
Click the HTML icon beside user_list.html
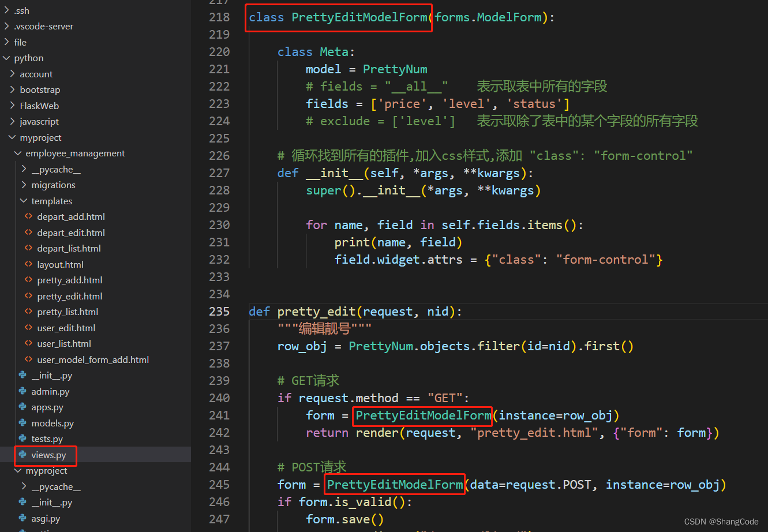(28, 344)
